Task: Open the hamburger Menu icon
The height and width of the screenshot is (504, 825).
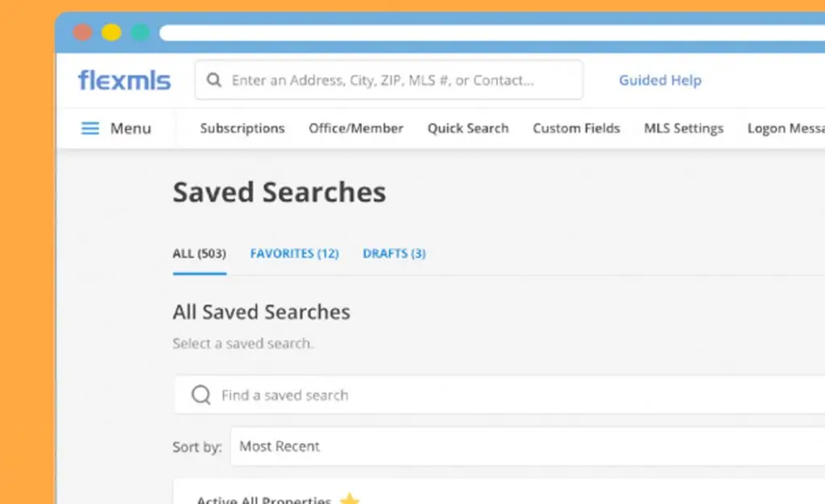Action: point(90,128)
